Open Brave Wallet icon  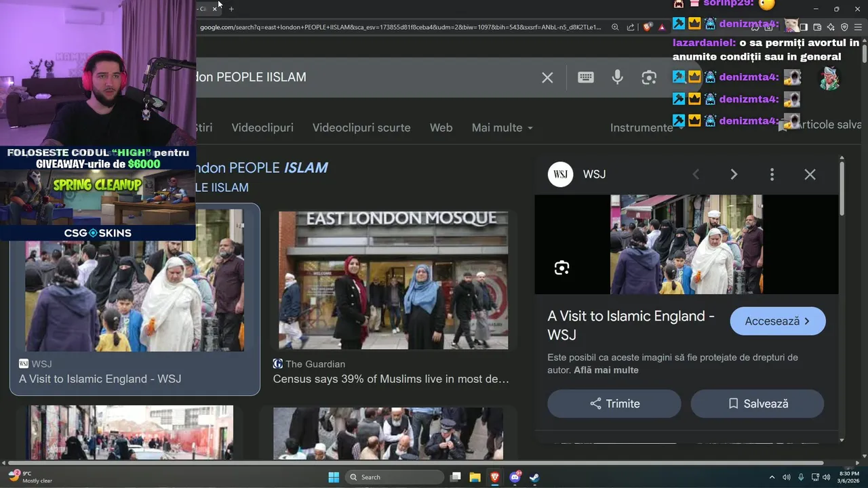(x=817, y=27)
